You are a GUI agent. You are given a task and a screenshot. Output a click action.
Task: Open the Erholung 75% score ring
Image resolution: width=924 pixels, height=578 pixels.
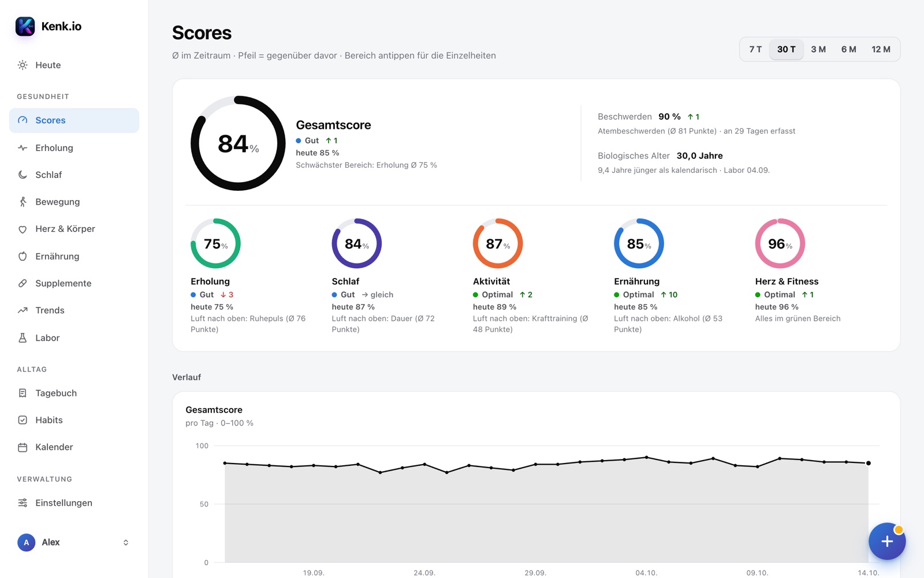[215, 243]
